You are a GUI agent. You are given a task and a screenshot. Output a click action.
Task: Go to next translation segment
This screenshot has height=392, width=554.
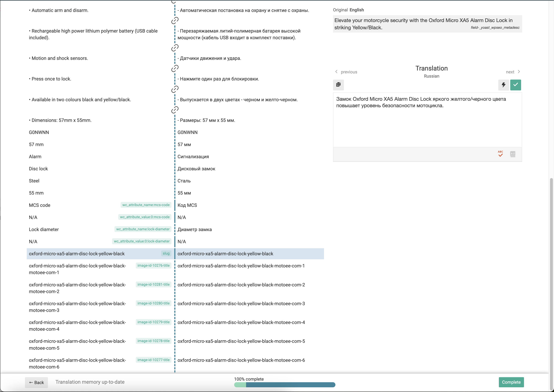(x=513, y=72)
